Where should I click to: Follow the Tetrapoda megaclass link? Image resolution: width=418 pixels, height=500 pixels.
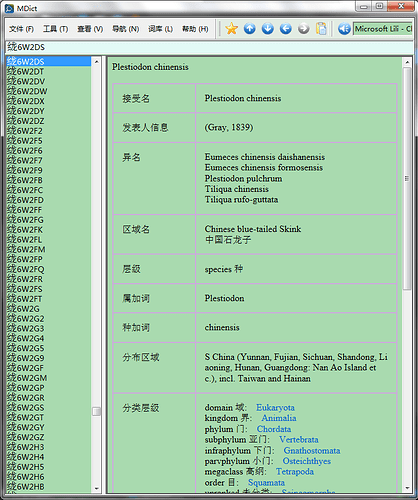click(295, 472)
